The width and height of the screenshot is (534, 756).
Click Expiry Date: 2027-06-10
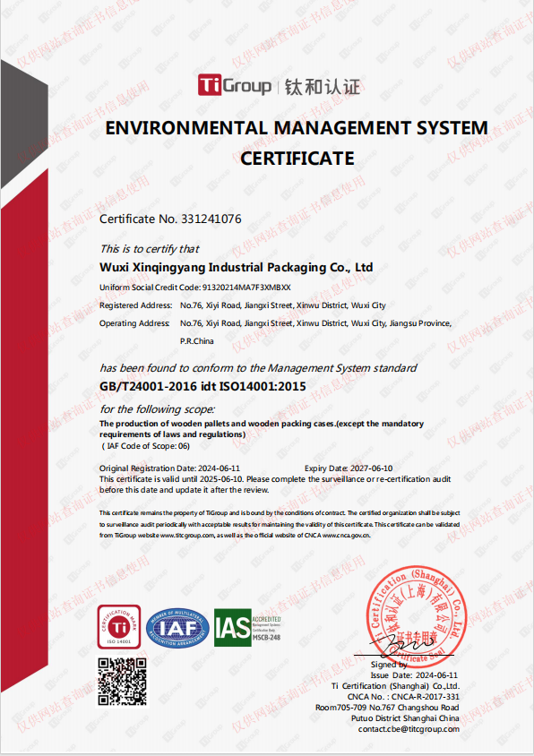349,468
